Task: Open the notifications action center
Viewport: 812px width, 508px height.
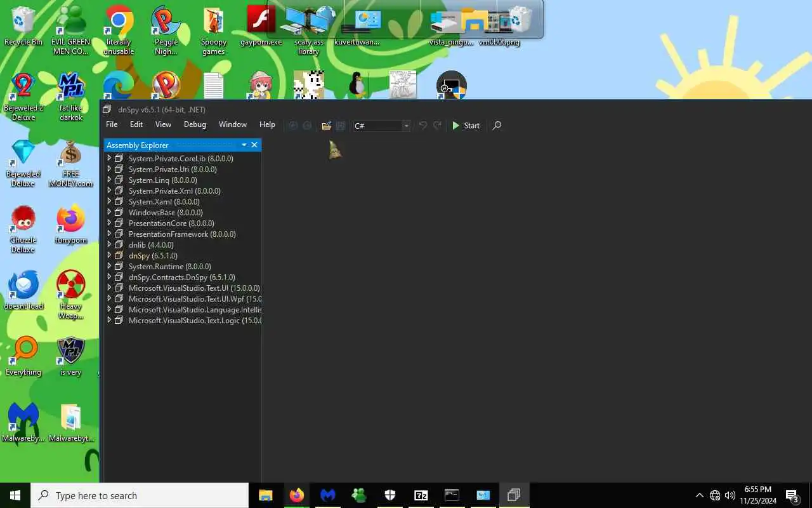Action: [x=792, y=495]
